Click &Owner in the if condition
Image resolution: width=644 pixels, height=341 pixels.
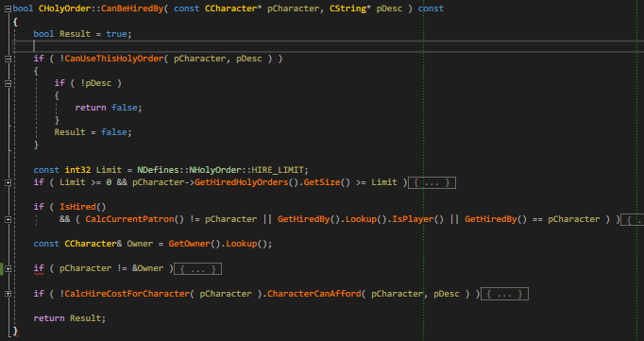pyautogui.click(x=148, y=268)
